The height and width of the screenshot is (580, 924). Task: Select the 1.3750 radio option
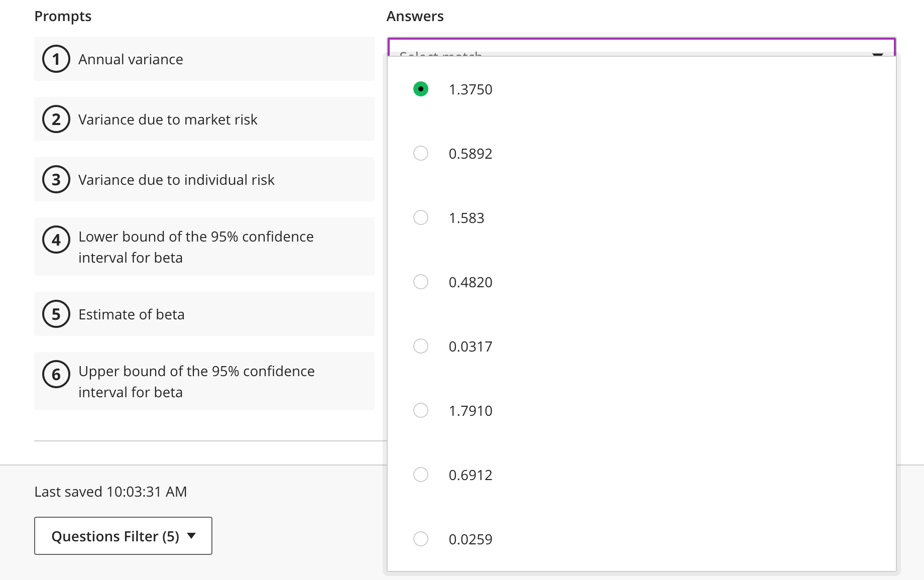click(421, 89)
